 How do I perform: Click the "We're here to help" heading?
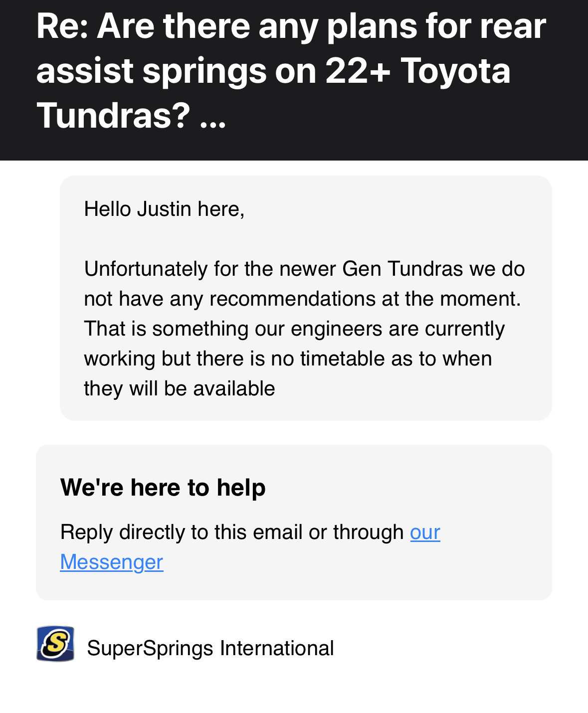[x=163, y=487]
